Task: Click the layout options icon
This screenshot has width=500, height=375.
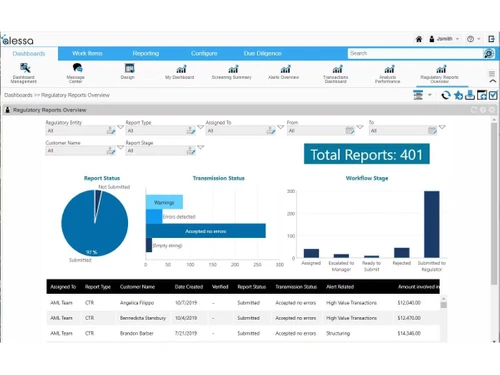Action: click(418, 95)
